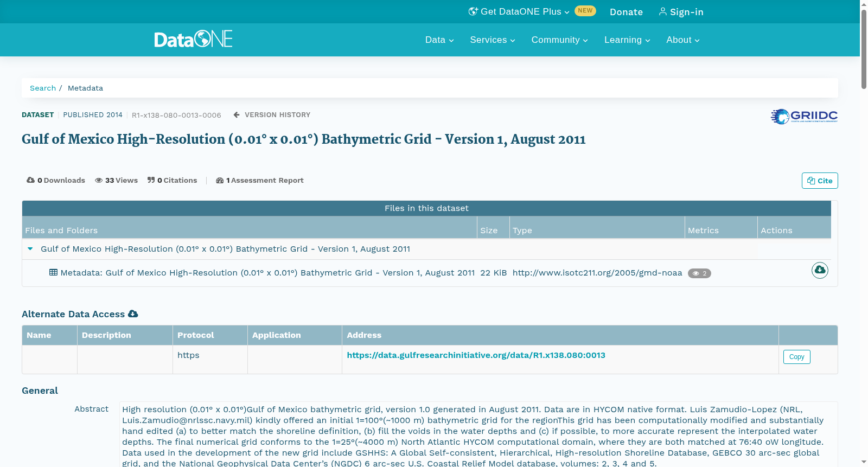
Task: Collapse the Gulf of Mexico dataset folder row
Action: pos(30,249)
